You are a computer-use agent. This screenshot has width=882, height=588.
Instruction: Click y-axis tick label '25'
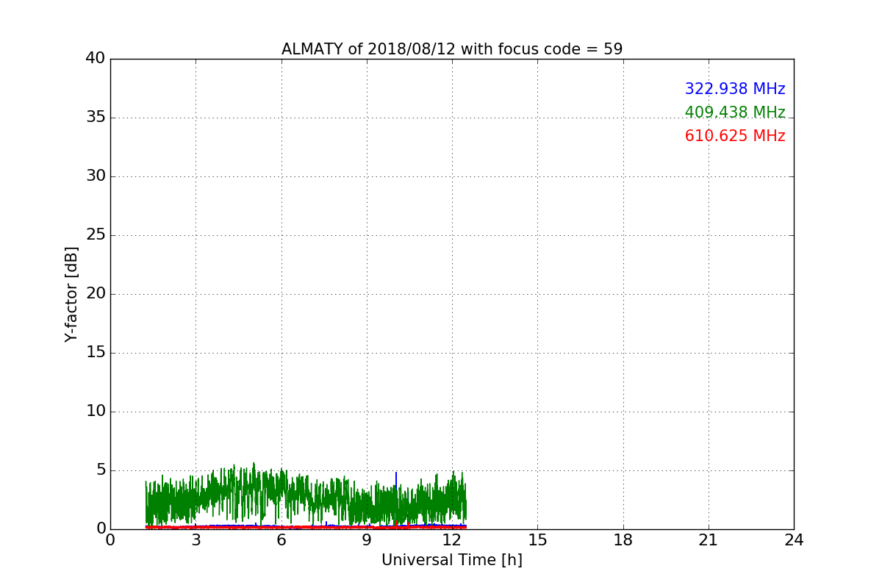click(x=96, y=234)
